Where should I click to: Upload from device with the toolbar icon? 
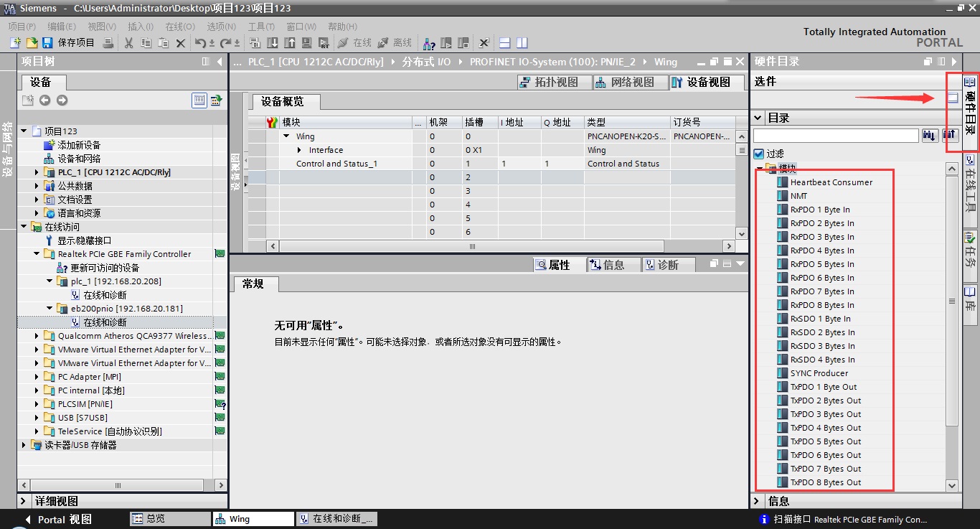point(290,43)
